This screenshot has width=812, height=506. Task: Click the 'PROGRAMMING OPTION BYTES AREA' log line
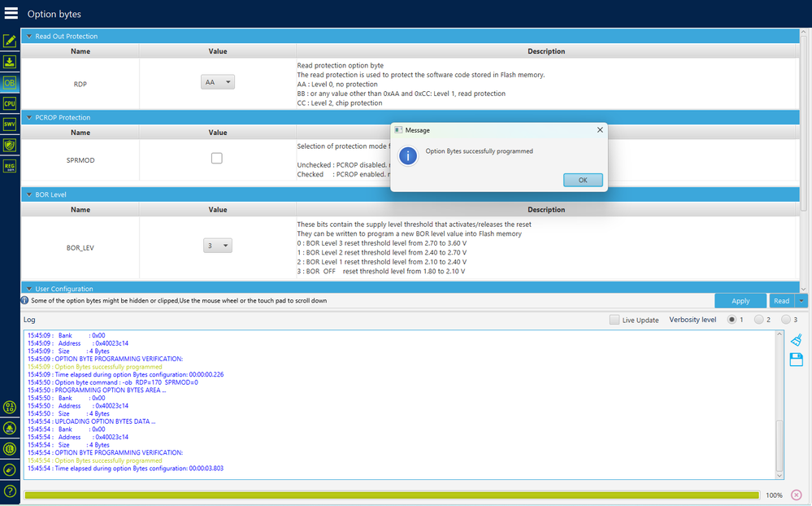pos(97,390)
